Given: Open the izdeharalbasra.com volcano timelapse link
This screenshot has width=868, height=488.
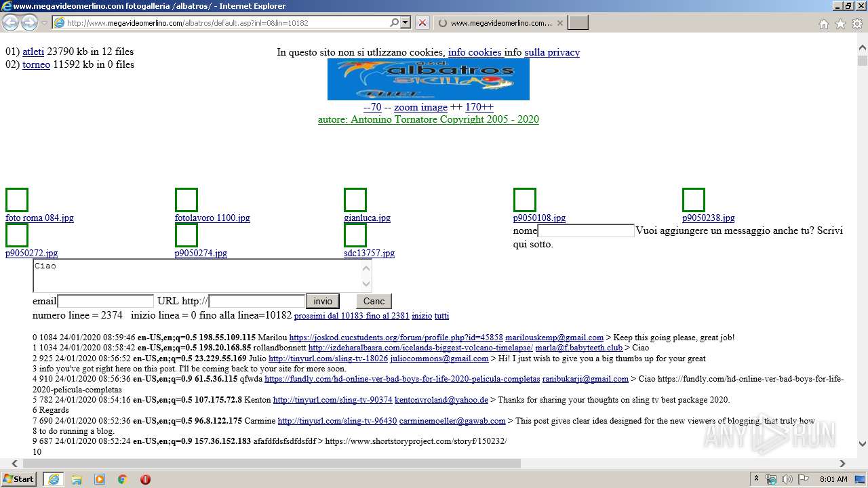Looking at the screenshot, I should click(x=420, y=348).
